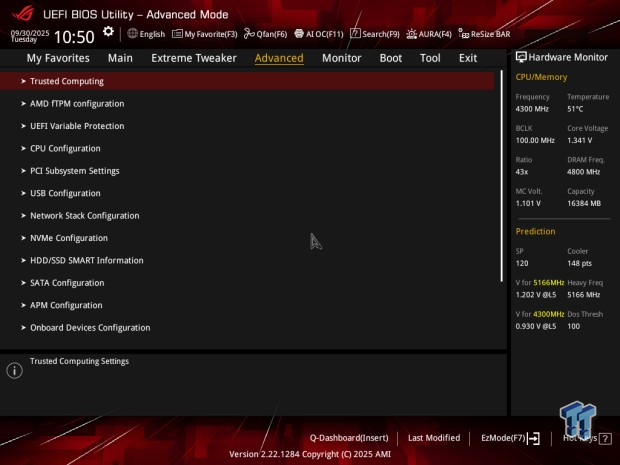Click the settings list vertical scrollbar
Viewport: 620px width, 465px height.
pos(503,180)
